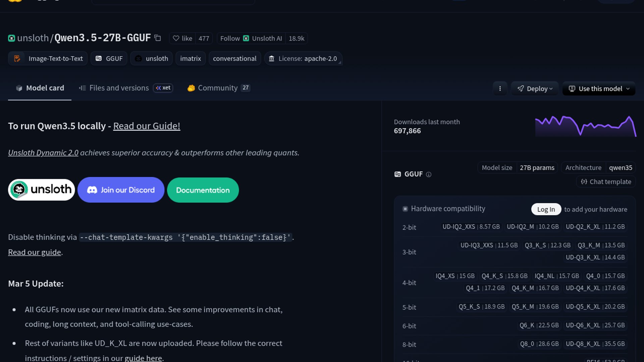Screen dimensions: 644x362
Task: Click the GGUF info icon
Action: [x=429, y=174]
